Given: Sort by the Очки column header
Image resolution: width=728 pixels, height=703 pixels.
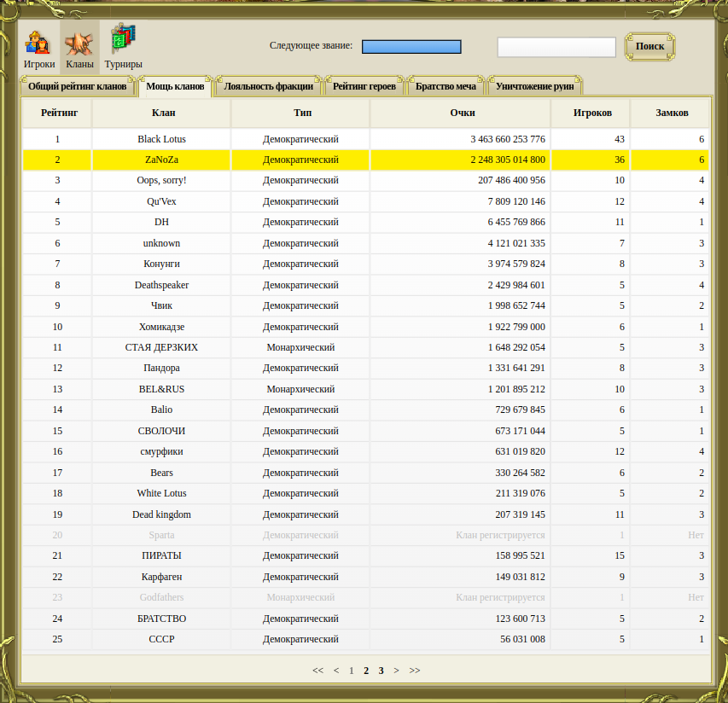Looking at the screenshot, I should click(462, 113).
